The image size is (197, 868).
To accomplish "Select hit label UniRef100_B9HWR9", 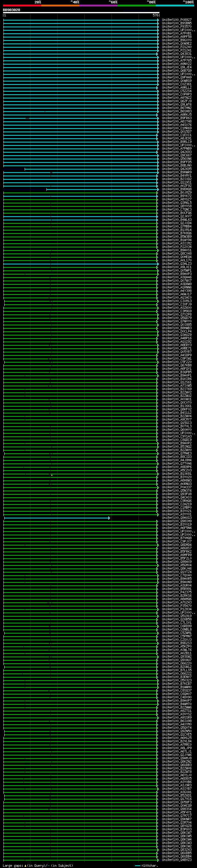I will [176, 172].
